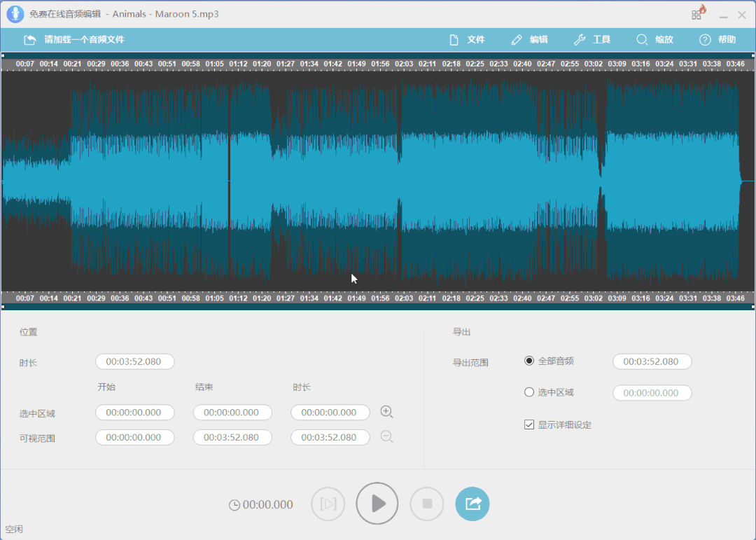This screenshot has width=756, height=540.
Task: Click the 空闲 status bar text
Action: [x=14, y=529]
